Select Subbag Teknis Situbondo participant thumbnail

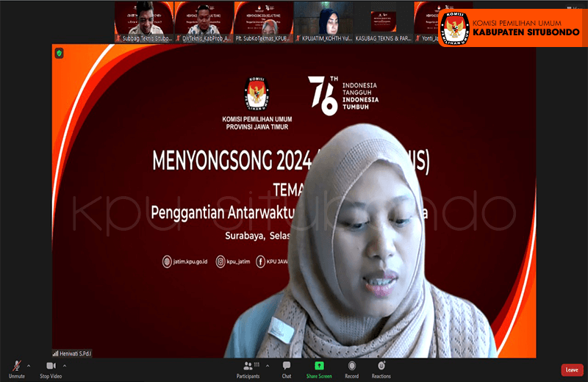click(143, 21)
